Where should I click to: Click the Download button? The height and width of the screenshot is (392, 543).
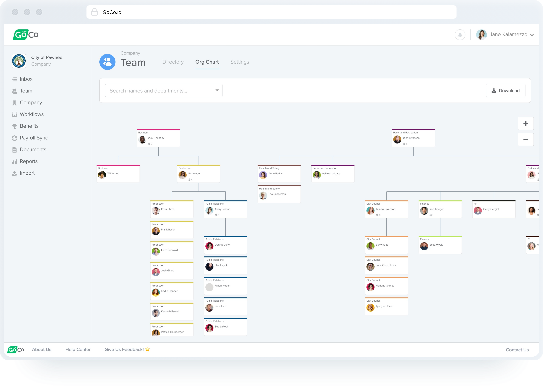coord(505,91)
